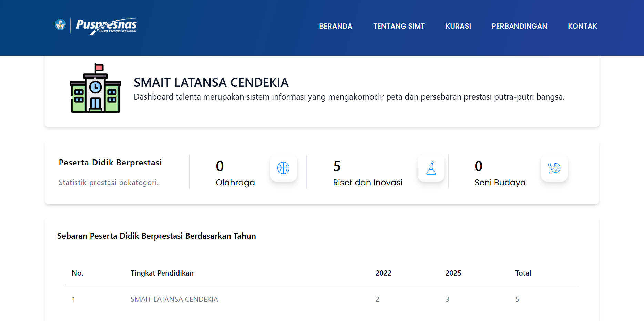Go to the BERANDA page
644x321 pixels.
coord(336,26)
